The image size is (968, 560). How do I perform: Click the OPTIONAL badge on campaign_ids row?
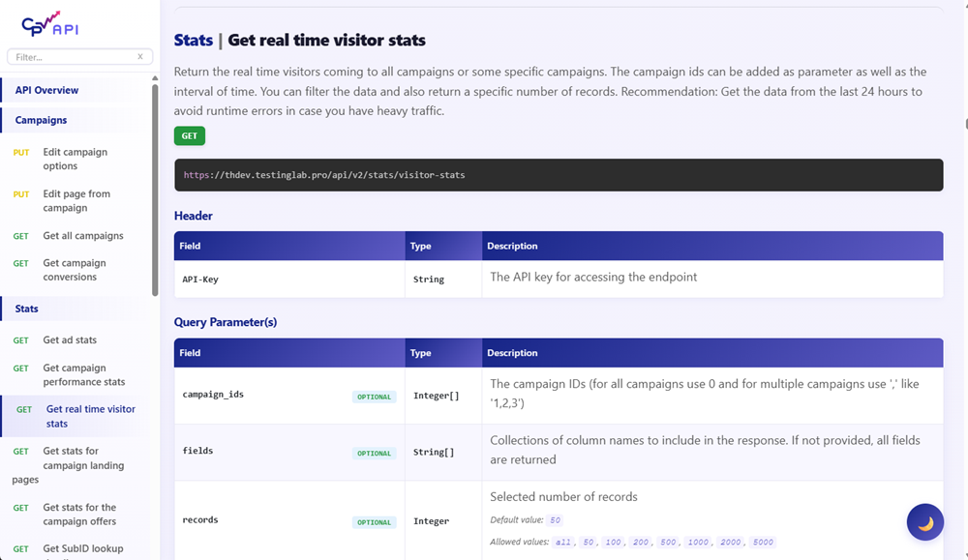click(x=374, y=397)
